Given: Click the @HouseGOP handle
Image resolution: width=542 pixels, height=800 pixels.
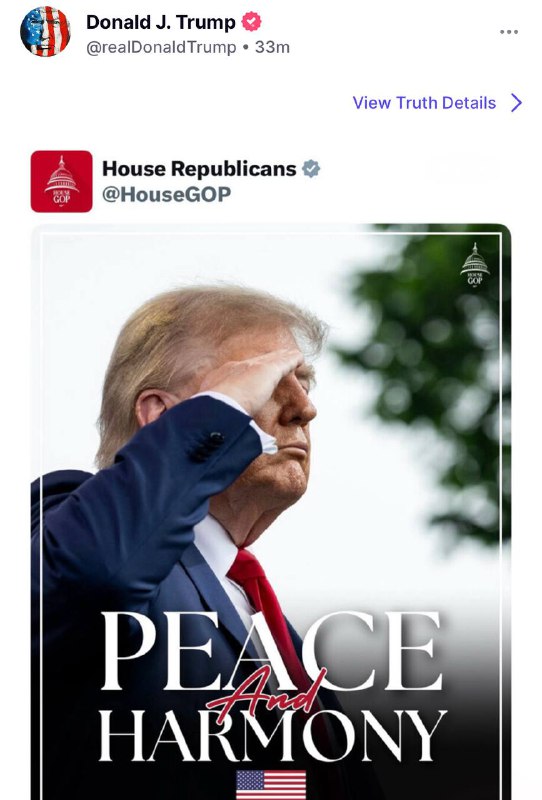Looking at the screenshot, I should [166, 194].
